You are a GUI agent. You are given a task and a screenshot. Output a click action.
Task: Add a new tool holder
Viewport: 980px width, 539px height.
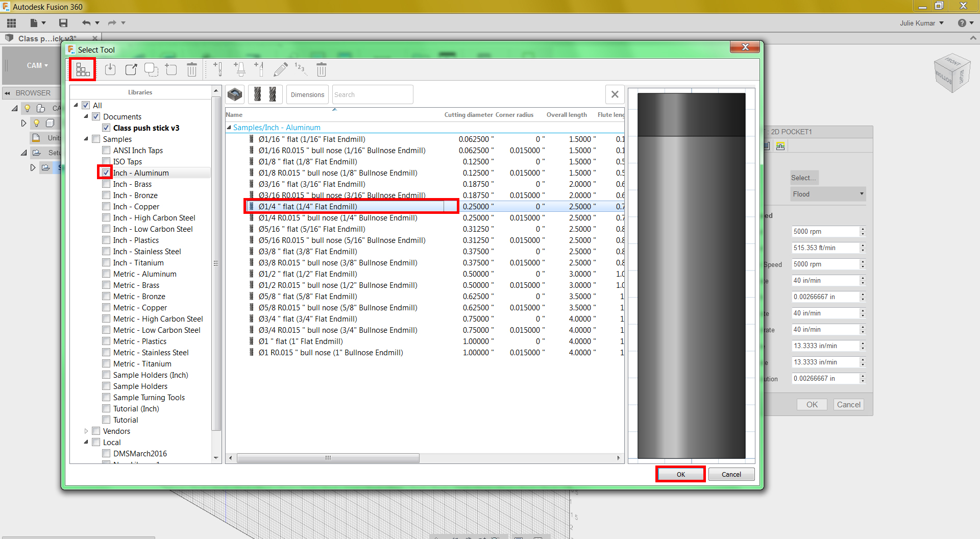(x=239, y=69)
